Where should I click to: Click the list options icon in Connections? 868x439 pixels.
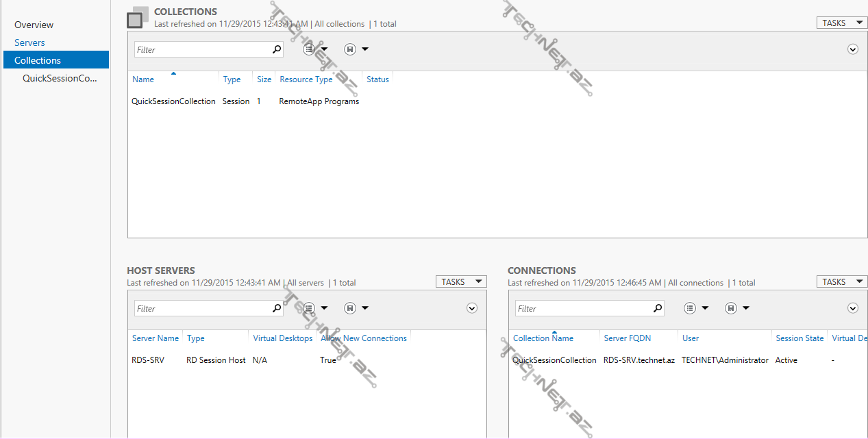691,308
